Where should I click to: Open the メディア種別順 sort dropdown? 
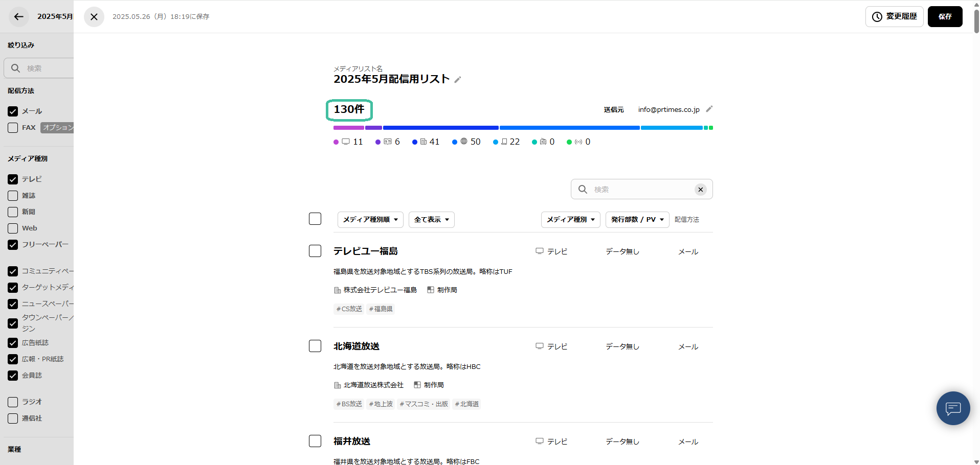[x=370, y=219]
